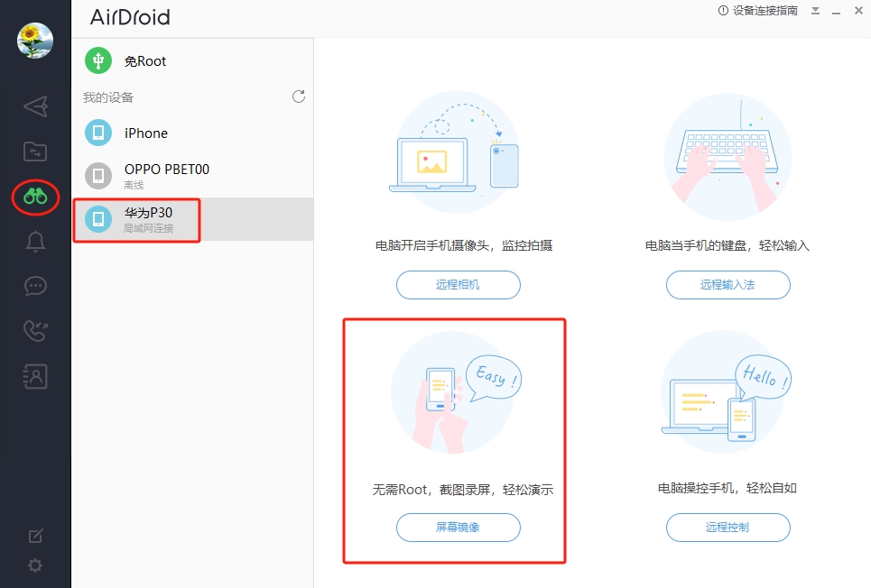Open the bell notifications icon

coord(35,242)
